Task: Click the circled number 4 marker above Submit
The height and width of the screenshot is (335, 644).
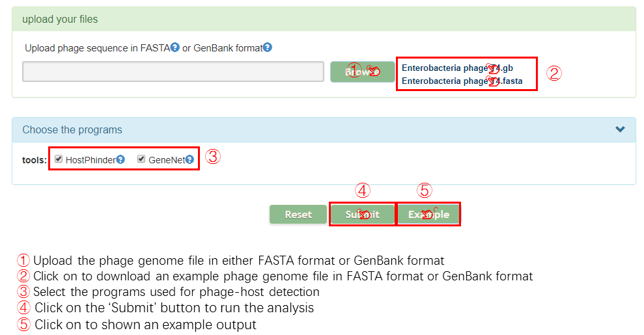Action: [362, 191]
